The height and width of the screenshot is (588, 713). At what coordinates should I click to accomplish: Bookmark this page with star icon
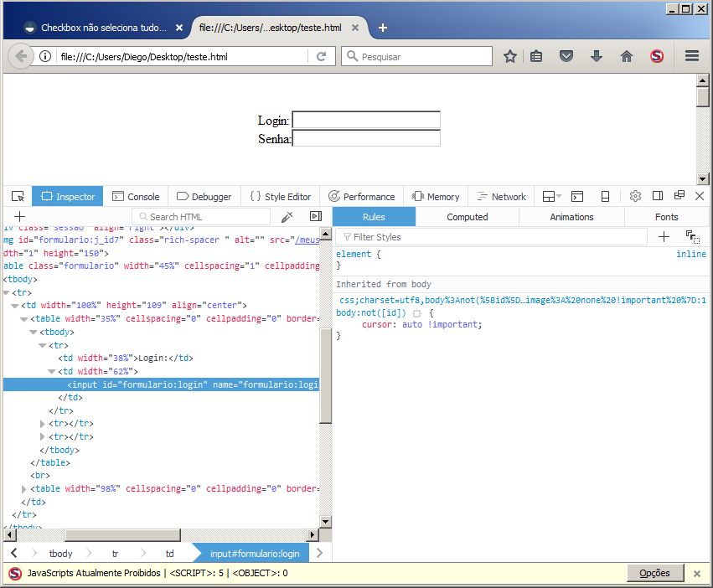tap(509, 56)
